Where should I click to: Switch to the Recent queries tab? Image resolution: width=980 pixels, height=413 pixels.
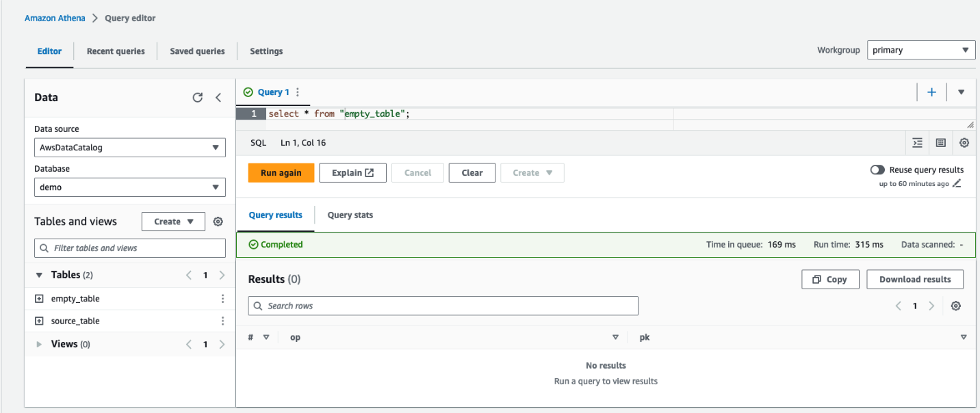(x=115, y=51)
